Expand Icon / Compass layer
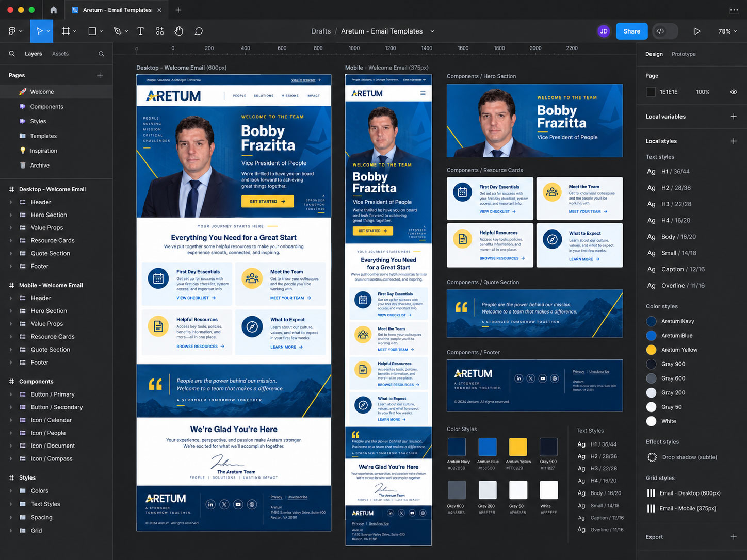The image size is (747, 560). click(11, 459)
